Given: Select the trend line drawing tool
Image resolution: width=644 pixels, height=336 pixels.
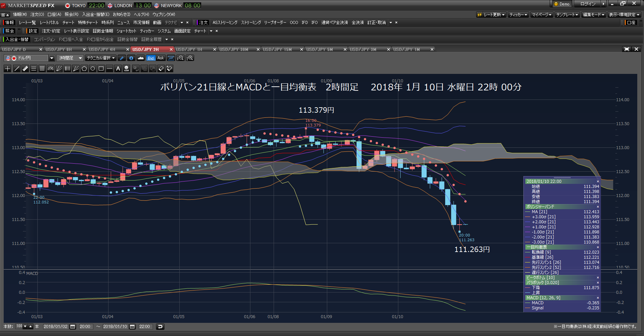Looking at the screenshot, I should (x=17, y=68).
